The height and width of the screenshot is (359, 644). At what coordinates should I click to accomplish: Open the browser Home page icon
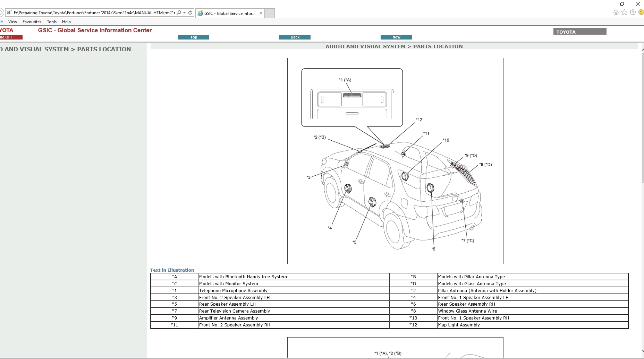[x=616, y=12]
